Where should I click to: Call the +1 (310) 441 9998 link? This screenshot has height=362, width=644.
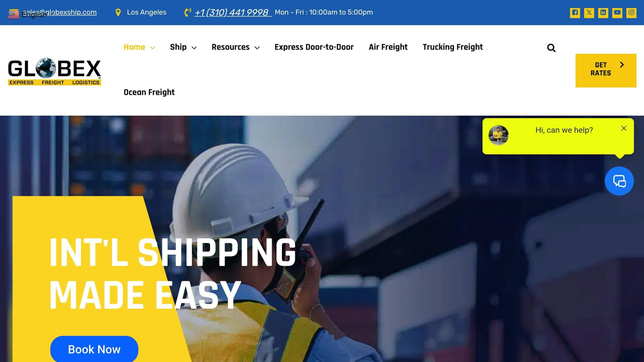tap(233, 13)
